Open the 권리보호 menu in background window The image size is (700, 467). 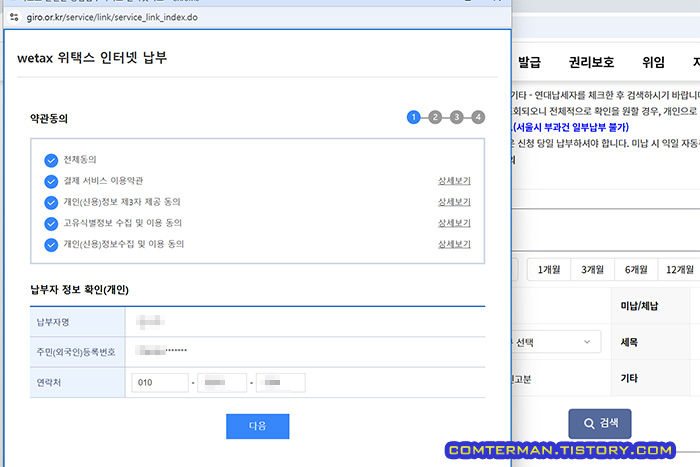[592, 62]
